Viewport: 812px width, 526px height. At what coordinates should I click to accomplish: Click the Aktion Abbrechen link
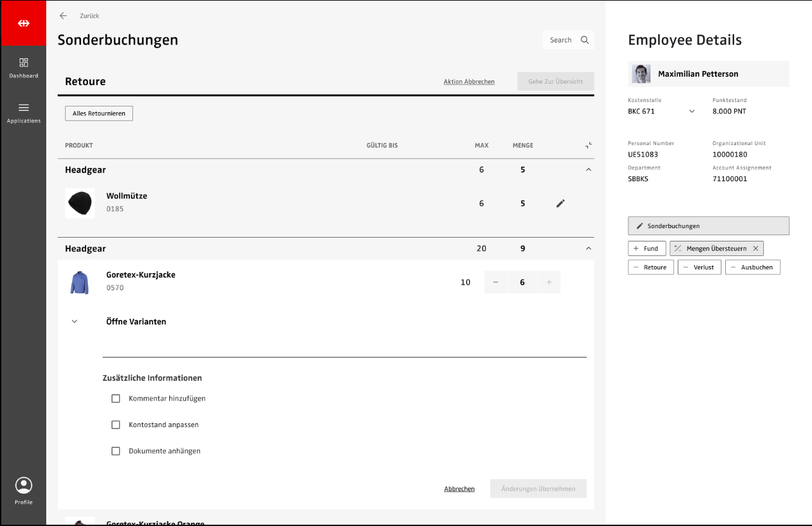tap(469, 82)
